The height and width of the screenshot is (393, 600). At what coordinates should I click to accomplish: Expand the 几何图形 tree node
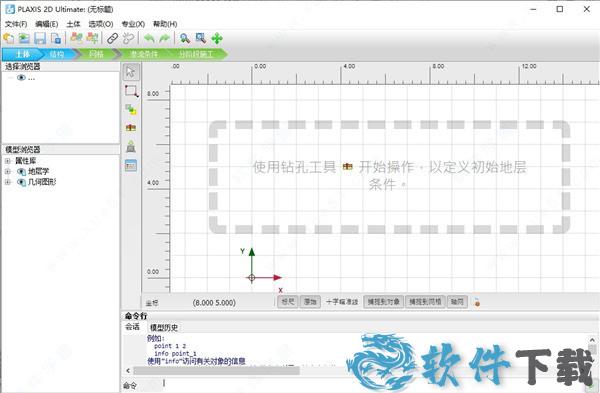[x=8, y=182]
